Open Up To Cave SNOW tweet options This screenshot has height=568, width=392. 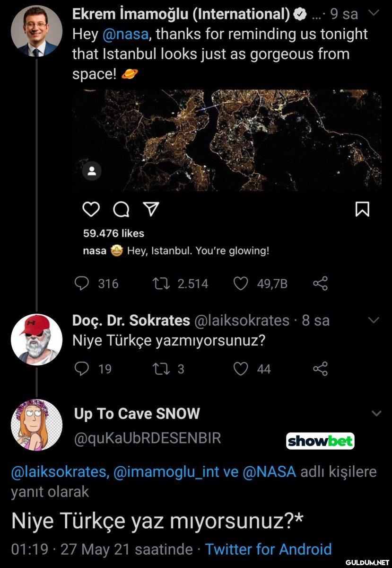[376, 414]
